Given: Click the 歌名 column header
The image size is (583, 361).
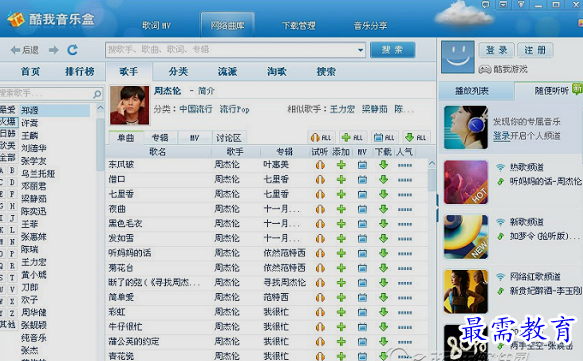Looking at the screenshot, I should point(158,152).
